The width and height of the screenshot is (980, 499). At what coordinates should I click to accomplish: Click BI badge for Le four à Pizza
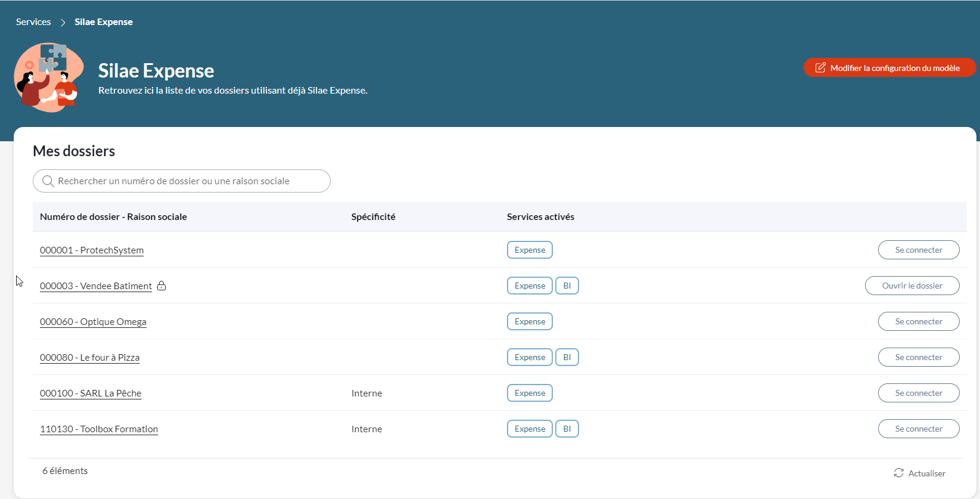coord(567,357)
